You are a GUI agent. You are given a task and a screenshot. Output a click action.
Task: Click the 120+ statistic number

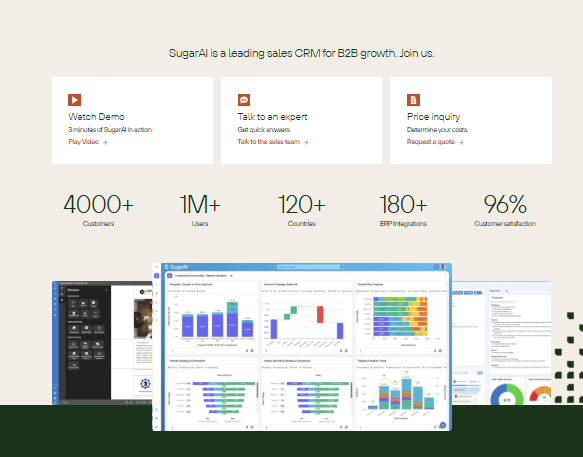pyautogui.click(x=302, y=204)
